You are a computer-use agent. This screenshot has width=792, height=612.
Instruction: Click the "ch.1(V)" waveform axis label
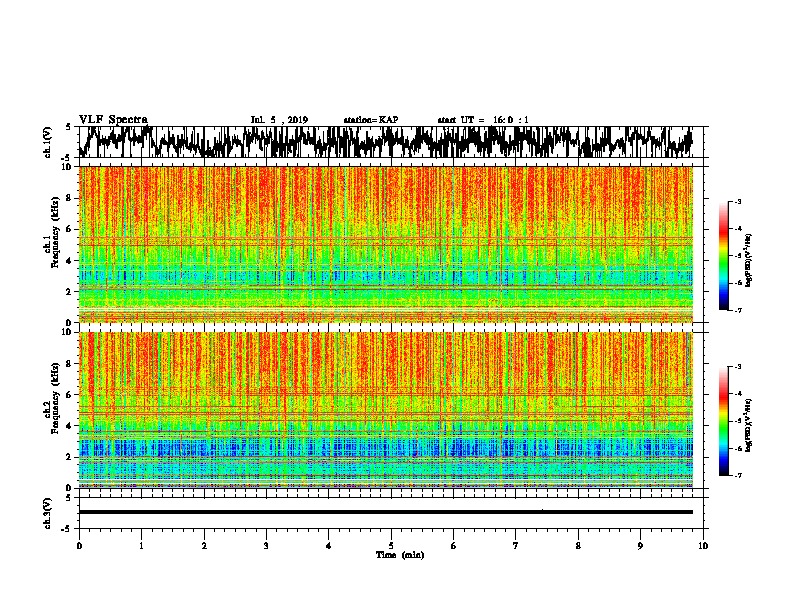coord(48,142)
